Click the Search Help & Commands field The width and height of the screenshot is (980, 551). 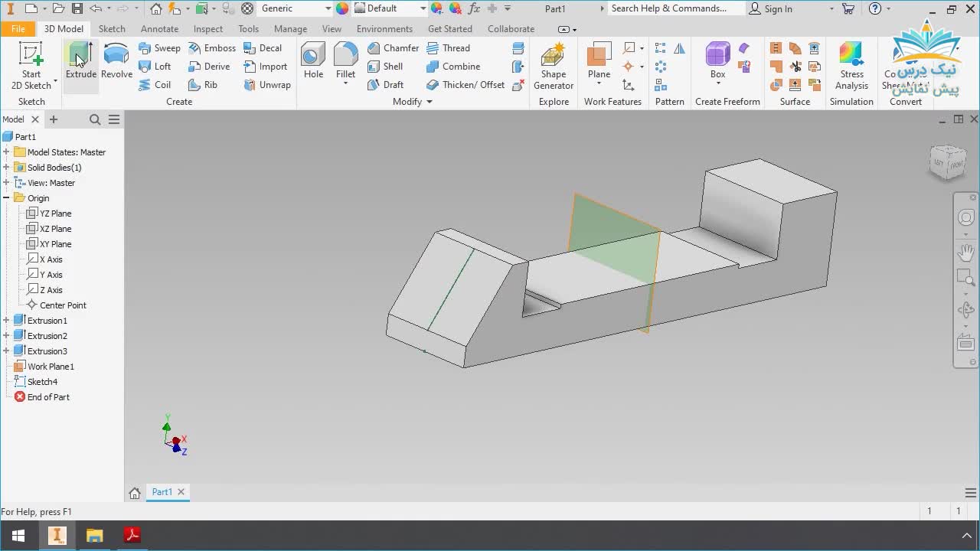click(x=674, y=9)
